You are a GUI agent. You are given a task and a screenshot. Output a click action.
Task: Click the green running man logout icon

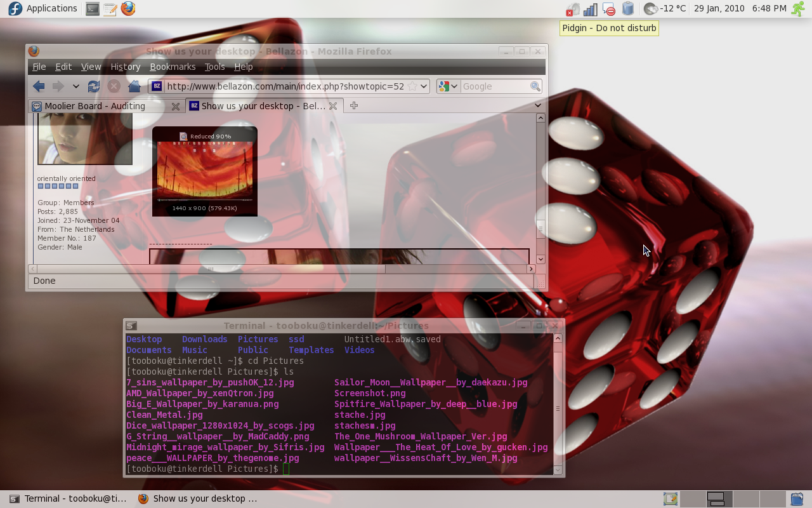(798, 9)
